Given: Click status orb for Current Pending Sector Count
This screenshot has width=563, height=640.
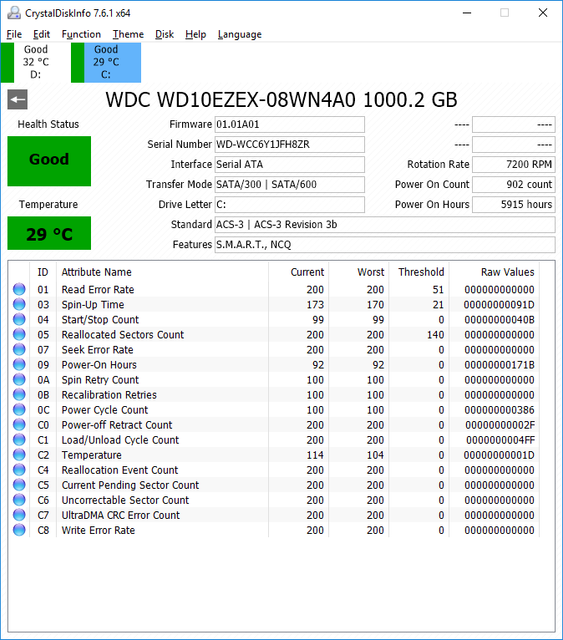Looking at the screenshot, I should click(x=19, y=485).
